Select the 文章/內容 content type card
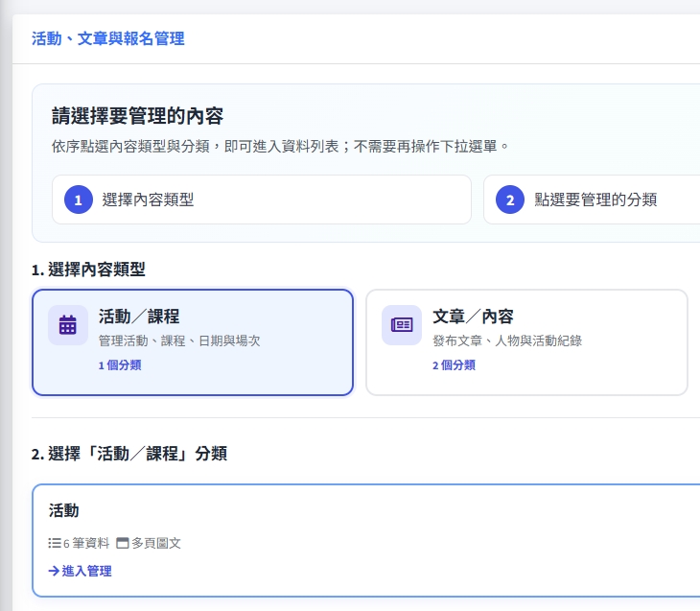Screen dimensions: 700x611 tap(526, 342)
